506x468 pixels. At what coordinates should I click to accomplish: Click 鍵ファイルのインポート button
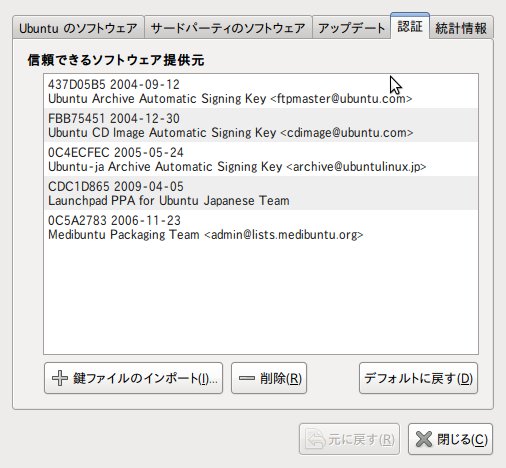(133, 378)
